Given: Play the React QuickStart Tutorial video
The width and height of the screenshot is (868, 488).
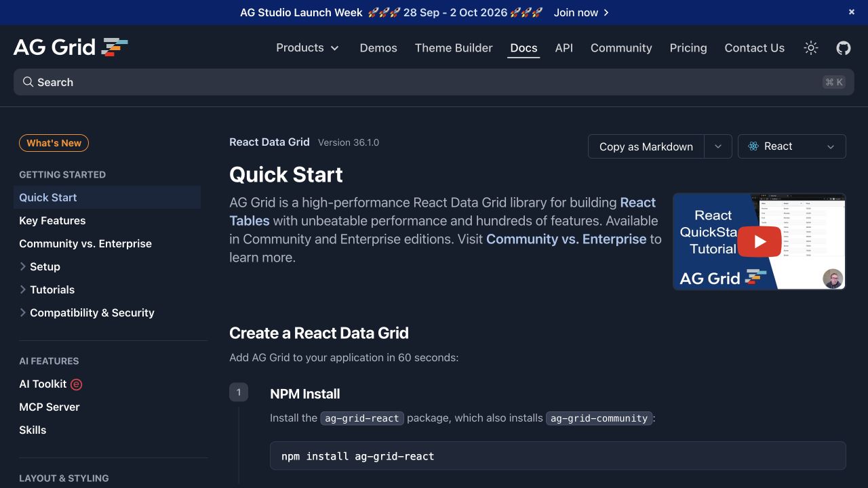Looking at the screenshot, I should pos(759,241).
